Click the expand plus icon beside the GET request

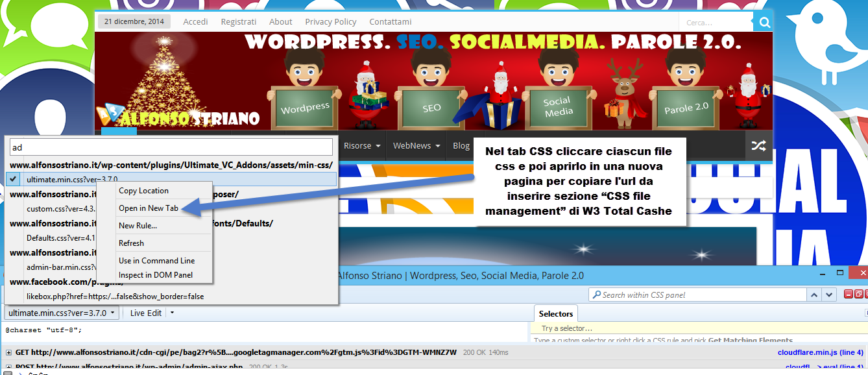tap(8, 353)
